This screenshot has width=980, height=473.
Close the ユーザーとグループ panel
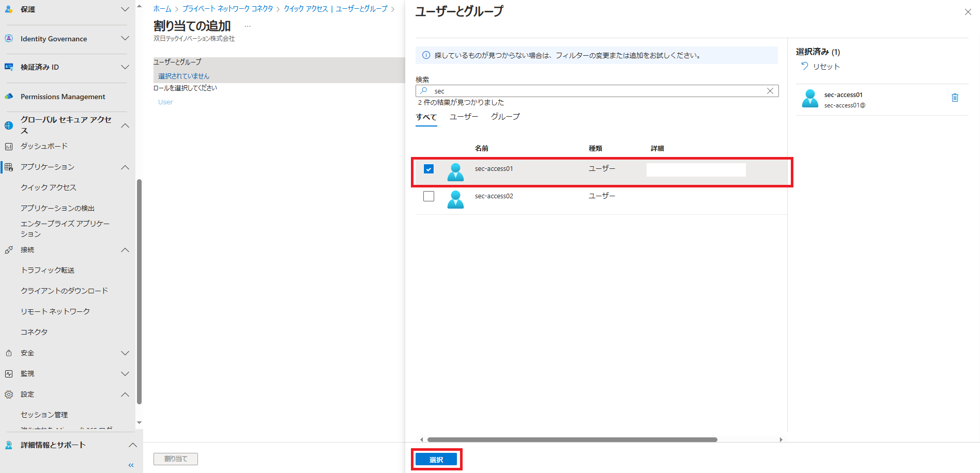pyautogui.click(x=968, y=12)
